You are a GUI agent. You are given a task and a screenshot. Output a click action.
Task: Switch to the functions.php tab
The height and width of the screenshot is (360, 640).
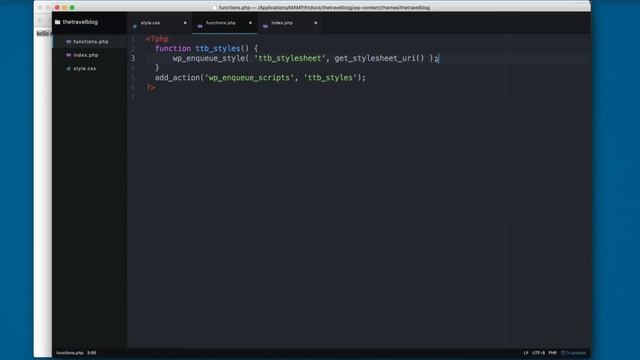coord(224,23)
